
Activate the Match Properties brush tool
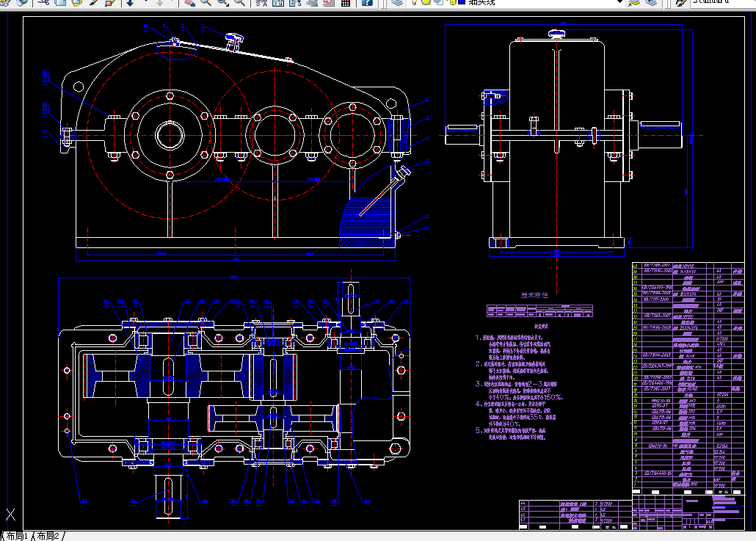[x=93, y=2]
